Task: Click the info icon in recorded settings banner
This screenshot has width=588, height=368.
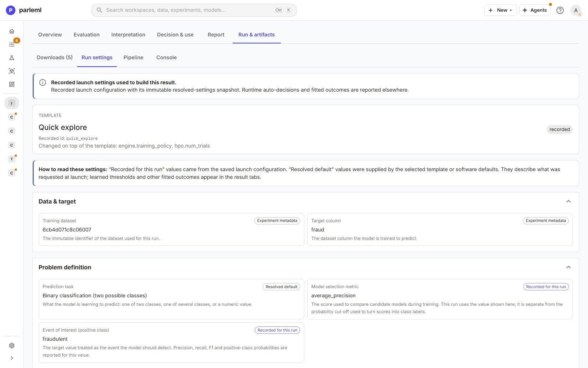Action: coord(43,82)
